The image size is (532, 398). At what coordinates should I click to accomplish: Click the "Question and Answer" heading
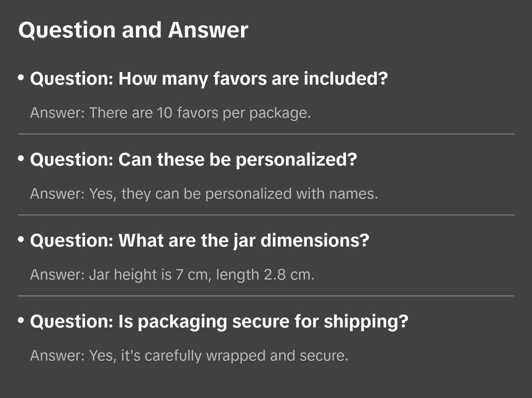tap(133, 30)
